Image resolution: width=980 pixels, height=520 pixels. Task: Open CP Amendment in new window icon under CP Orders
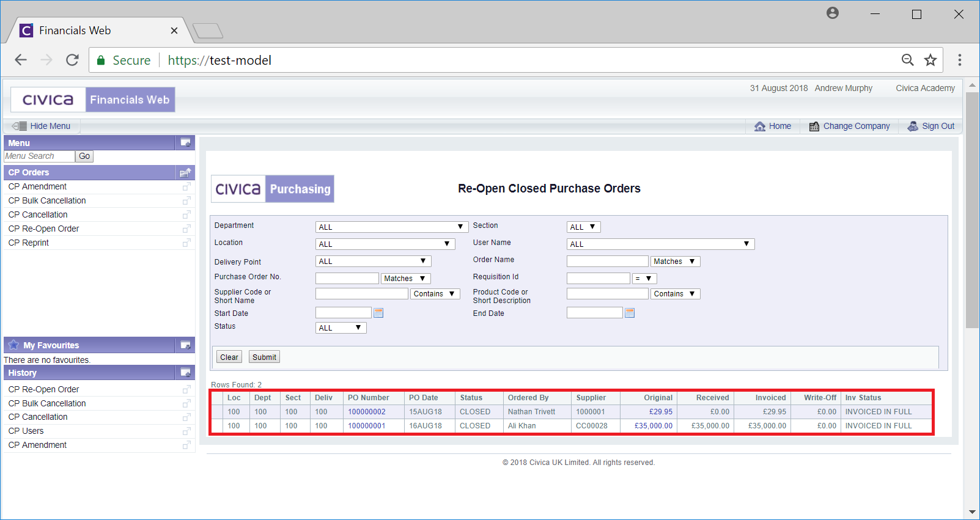click(186, 186)
